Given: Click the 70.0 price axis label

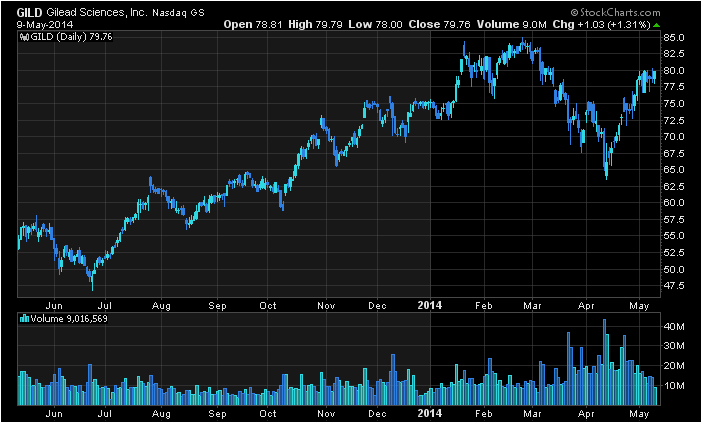Looking at the screenshot, I should 674,137.
